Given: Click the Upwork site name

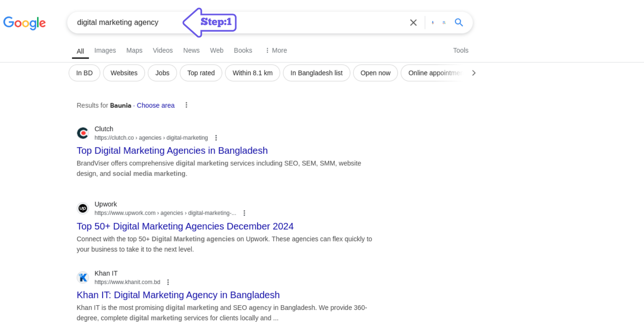Looking at the screenshot, I should click(106, 204).
